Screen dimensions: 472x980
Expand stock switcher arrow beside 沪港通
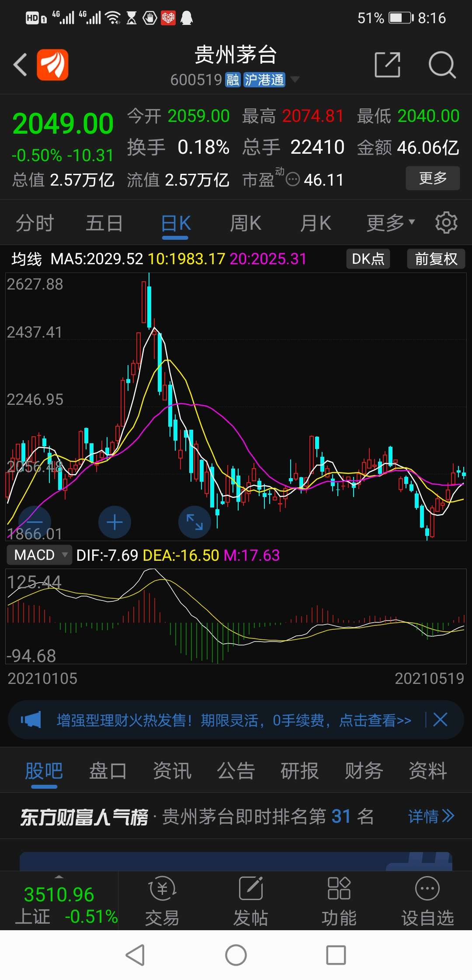[x=295, y=79]
